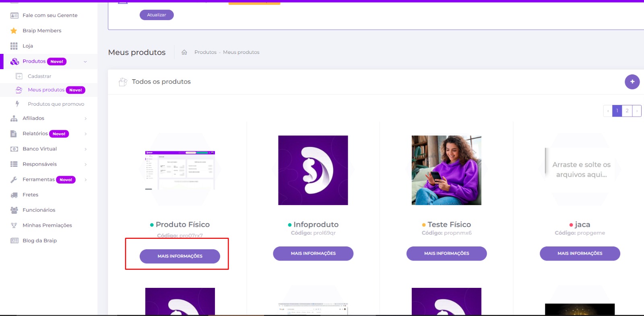The width and height of the screenshot is (644, 316).
Task: Open Minhas Premiações page
Action: (x=49, y=226)
